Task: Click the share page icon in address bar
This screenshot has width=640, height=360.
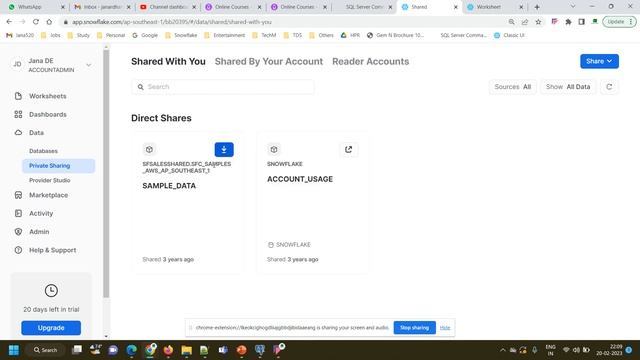Action: click(525, 22)
